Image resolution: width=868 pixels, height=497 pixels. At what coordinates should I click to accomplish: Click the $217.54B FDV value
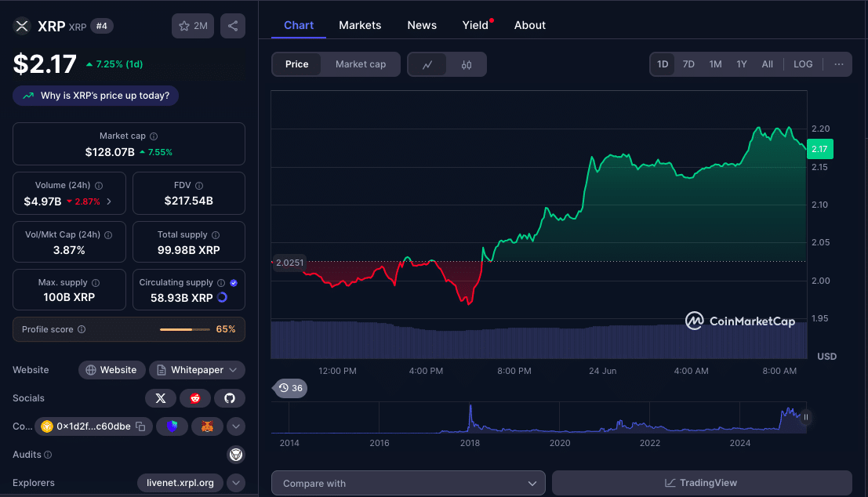click(x=189, y=201)
